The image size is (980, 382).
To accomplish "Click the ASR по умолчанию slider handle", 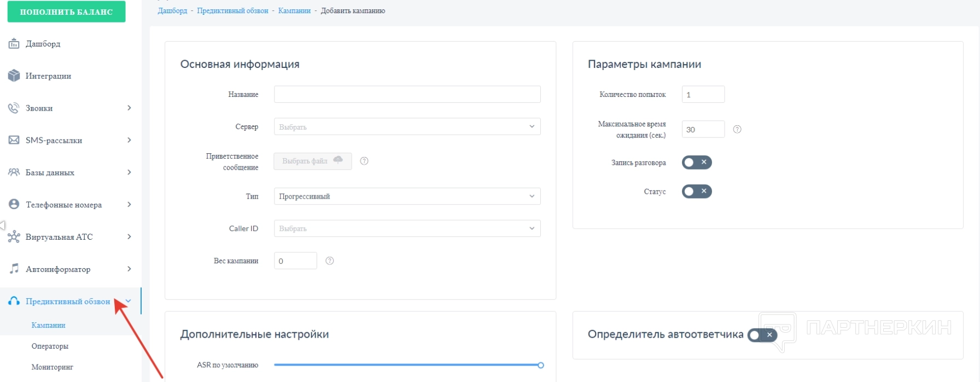I will point(540,365).
